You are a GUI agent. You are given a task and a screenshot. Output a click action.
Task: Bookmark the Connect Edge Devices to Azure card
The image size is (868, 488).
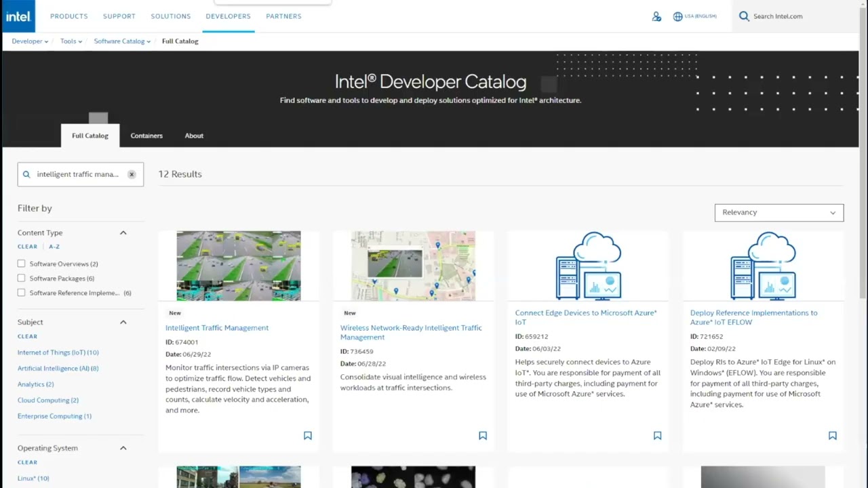click(657, 436)
